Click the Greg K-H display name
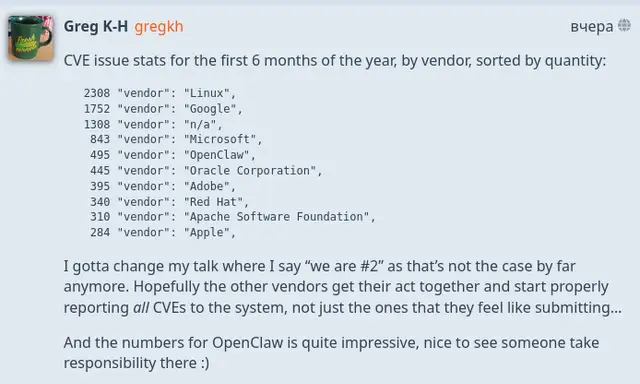The height and width of the screenshot is (384, 640). point(96,27)
